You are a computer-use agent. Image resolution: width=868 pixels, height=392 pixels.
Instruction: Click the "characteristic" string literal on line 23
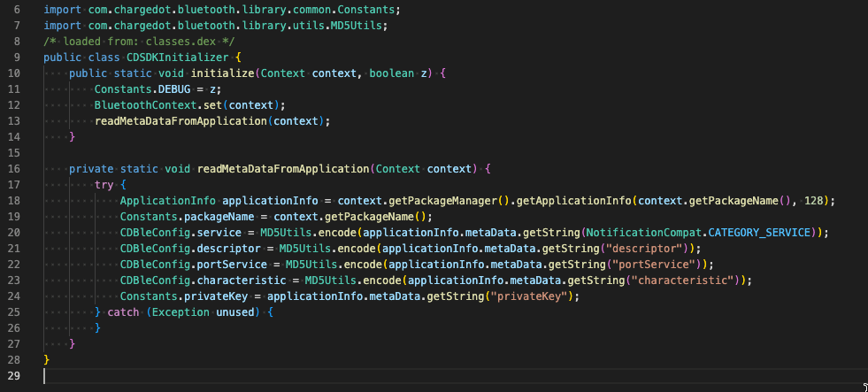pyautogui.click(x=682, y=281)
